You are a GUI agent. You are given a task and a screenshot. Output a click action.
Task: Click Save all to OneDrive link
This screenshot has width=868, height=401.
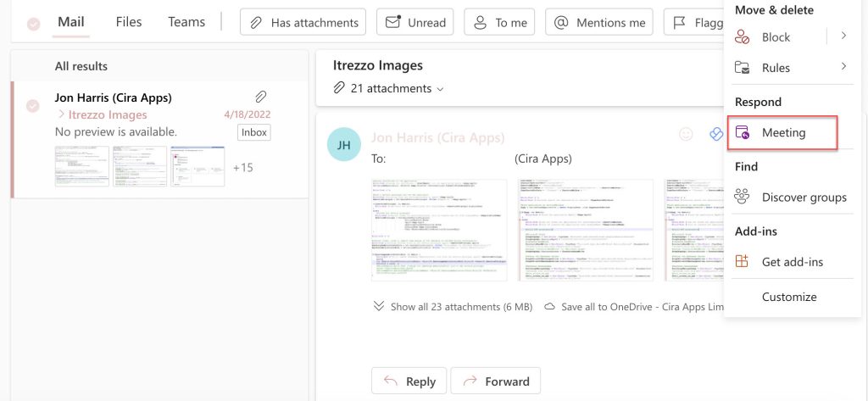[x=632, y=307]
